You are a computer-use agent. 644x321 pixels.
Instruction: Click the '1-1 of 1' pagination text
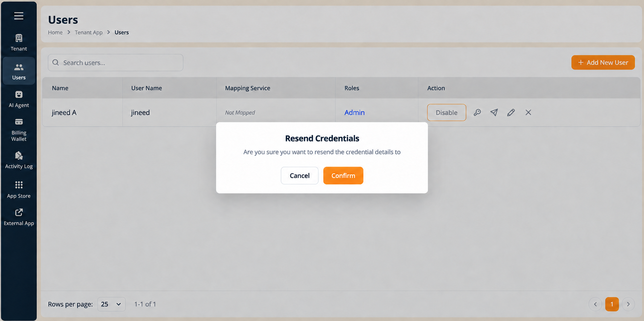click(x=145, y=304)
